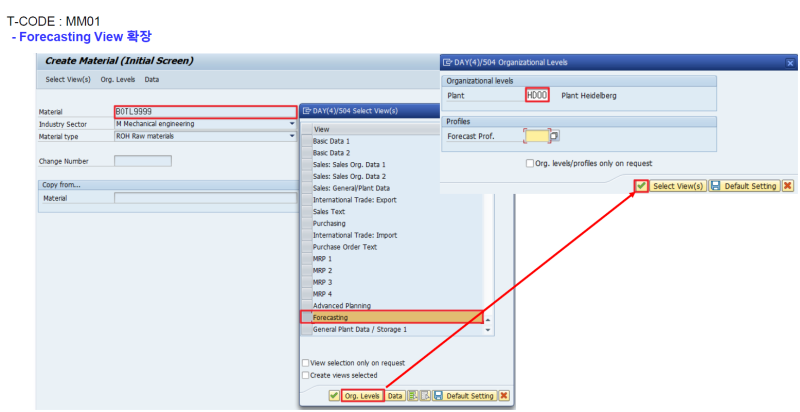Cancel Organizational Levels dialog with red X

point(788,186)
